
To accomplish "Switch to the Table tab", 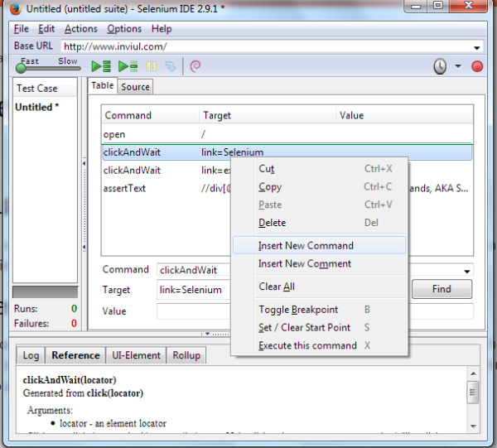I will click(103, 85).
